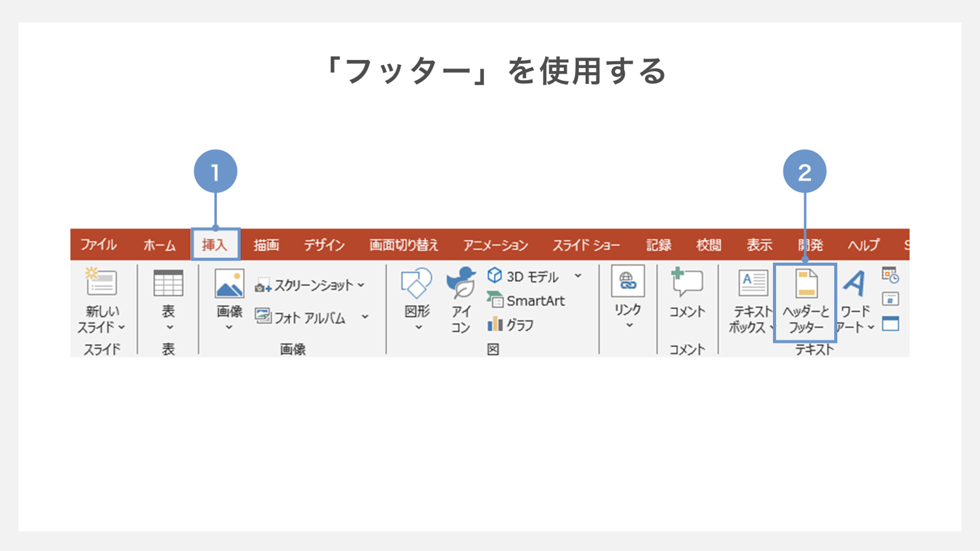The width and height of the screenshot is (980, 551).
Task: Click the WordArt icon
Action: point(855,283)
